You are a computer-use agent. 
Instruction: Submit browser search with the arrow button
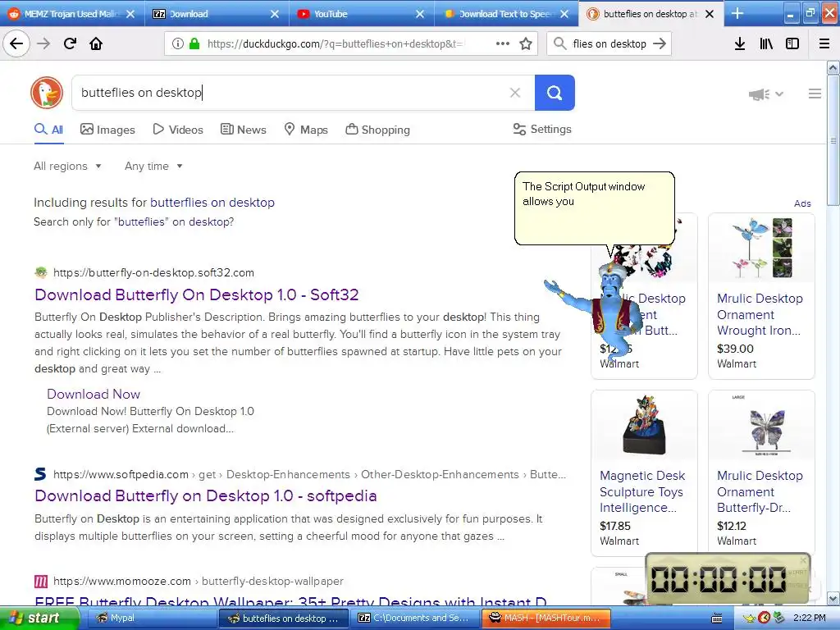(x=660, y=43)
